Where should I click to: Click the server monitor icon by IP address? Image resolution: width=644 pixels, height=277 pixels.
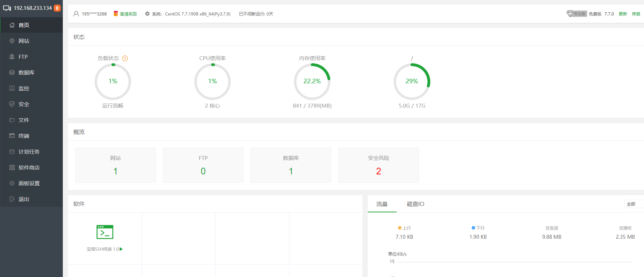coord(7,8)
